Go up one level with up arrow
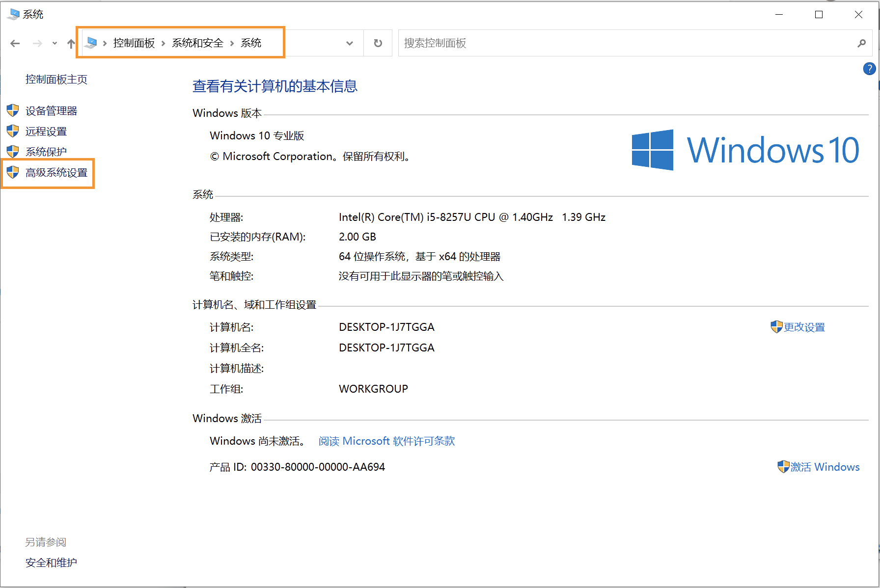Viewport: 880px width, 588px height. coord(71,43)
